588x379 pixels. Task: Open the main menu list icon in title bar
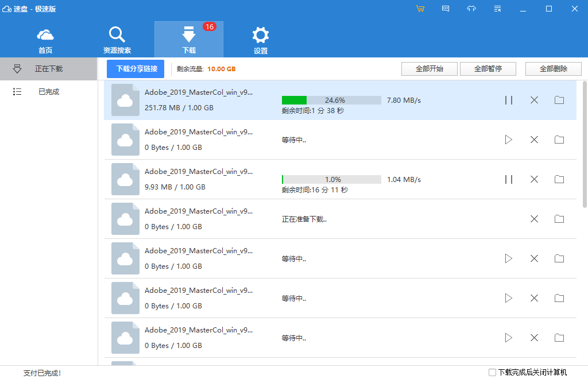(x=498, y=9)
